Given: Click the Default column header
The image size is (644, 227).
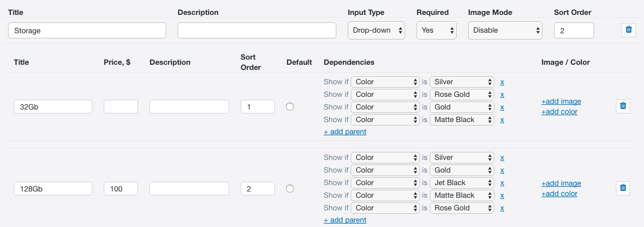Looking at the screenshot, I should (x=300, y=62).
